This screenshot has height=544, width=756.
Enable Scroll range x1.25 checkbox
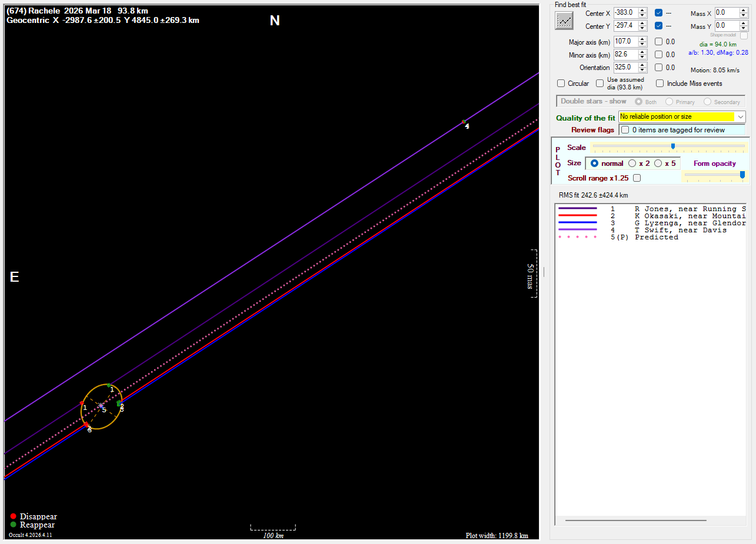pyautogui.click(x=637, y=178)
